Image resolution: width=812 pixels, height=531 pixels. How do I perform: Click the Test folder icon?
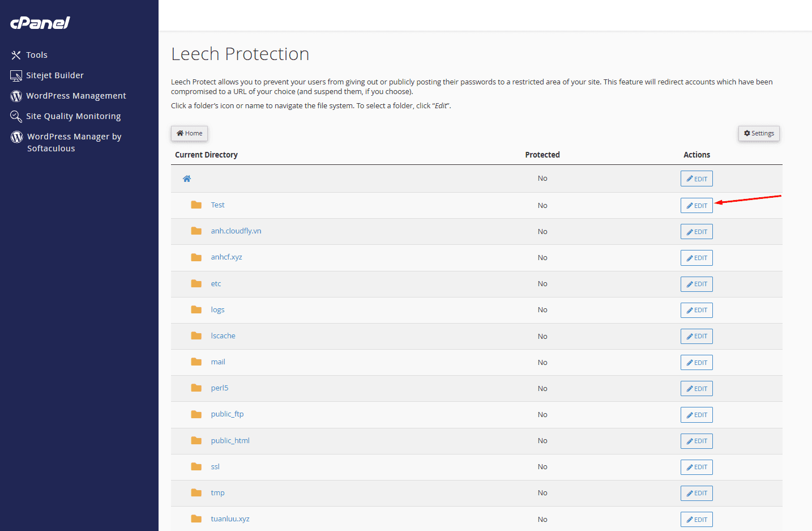pos(196,205)
